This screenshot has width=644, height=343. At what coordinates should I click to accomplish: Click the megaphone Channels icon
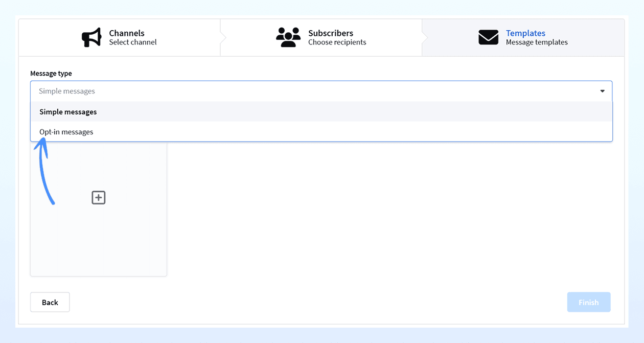pyautogui.click(x=92, y=37)
